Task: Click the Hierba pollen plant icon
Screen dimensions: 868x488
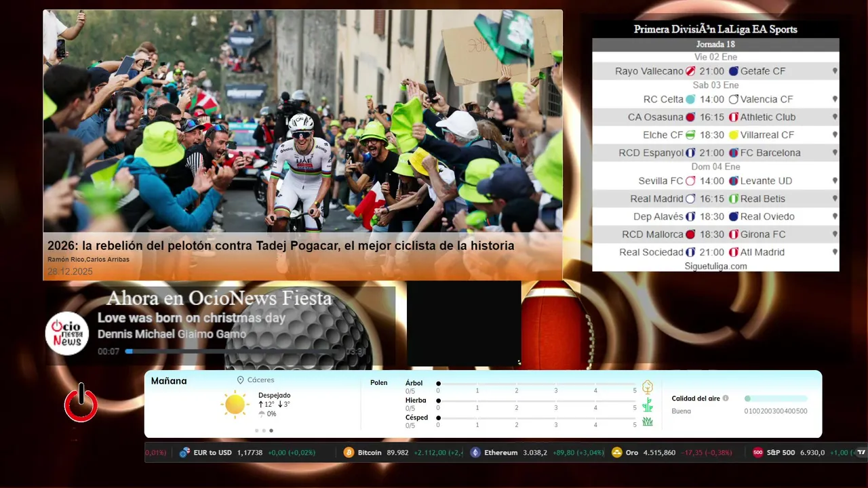Action: pos(648,405)
